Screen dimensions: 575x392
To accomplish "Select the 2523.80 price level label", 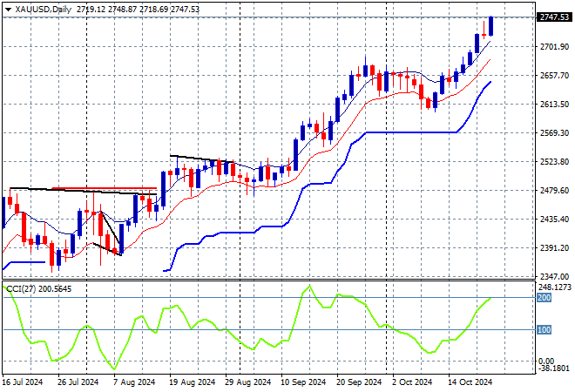I will pyautogui.click(x=551, y=162).
